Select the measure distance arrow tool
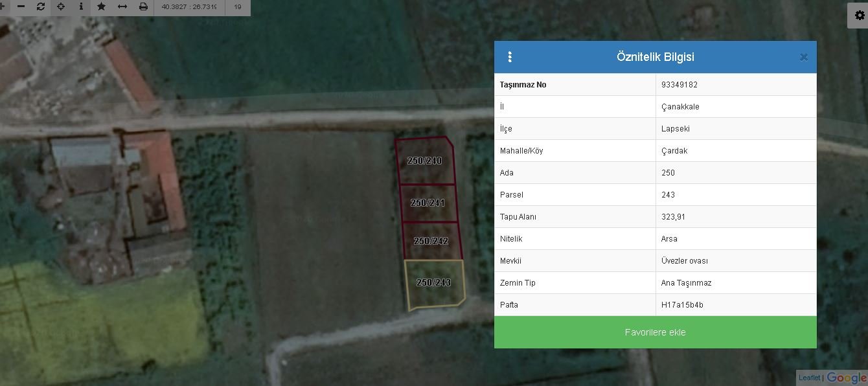868x386 pixels. tap(122, 6)
